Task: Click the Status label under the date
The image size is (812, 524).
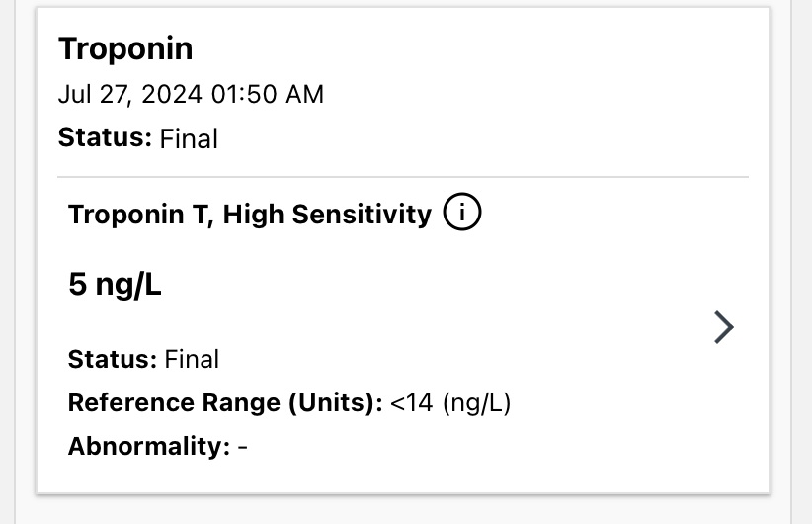Action: 105,137
